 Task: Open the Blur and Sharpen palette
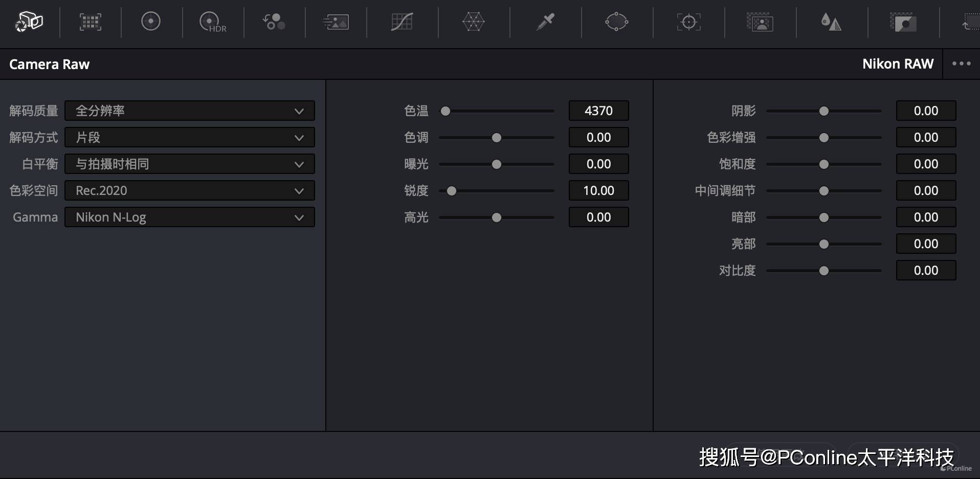[x=831, y=23]
